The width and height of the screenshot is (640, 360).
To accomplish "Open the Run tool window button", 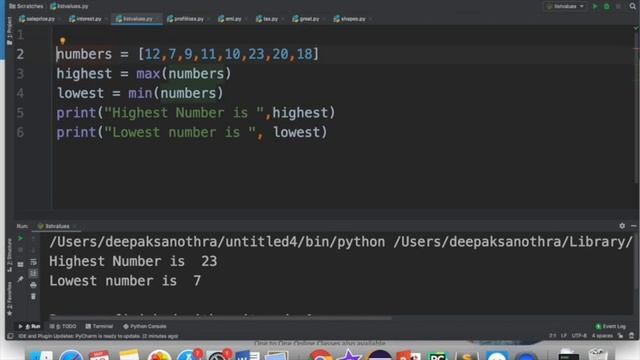I will 29,326.
